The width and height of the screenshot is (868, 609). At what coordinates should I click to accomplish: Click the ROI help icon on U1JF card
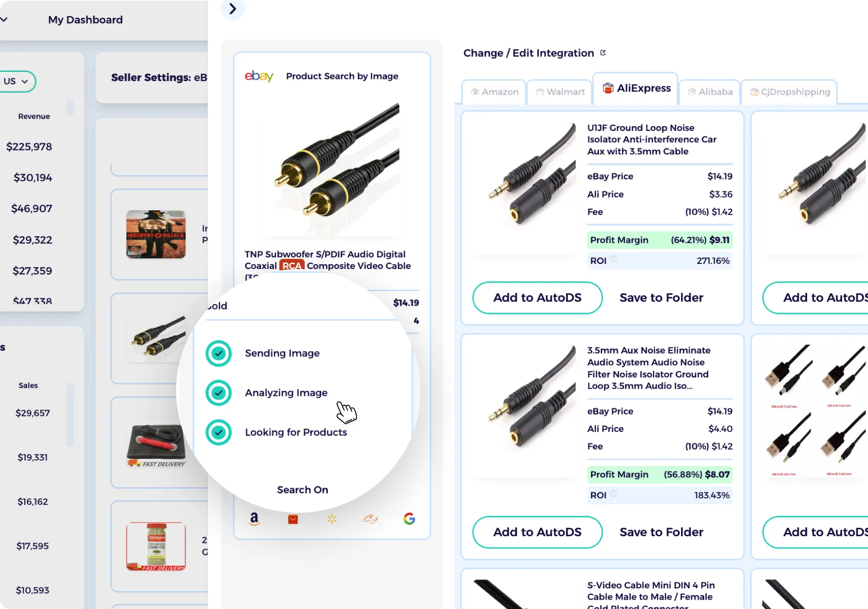[613, 259]
